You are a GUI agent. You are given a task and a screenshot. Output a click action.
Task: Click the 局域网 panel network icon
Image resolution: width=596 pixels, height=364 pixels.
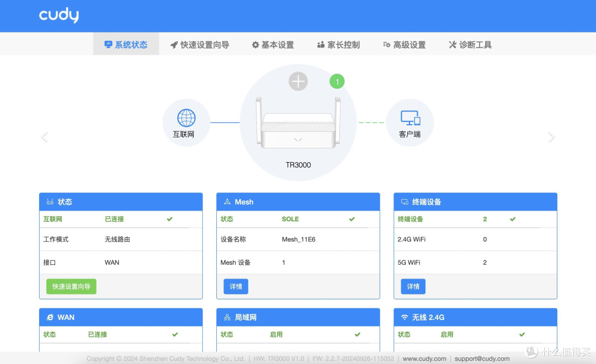(x=227, y=317)
